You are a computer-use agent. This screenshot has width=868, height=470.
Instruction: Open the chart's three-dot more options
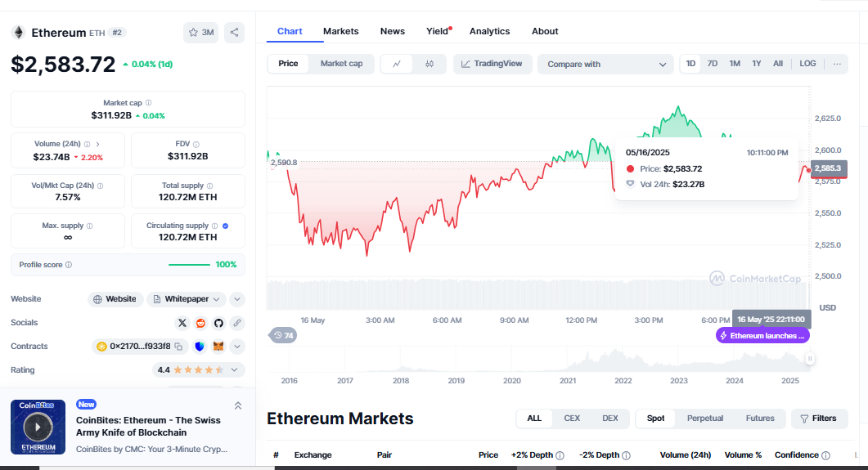point(837,64)
